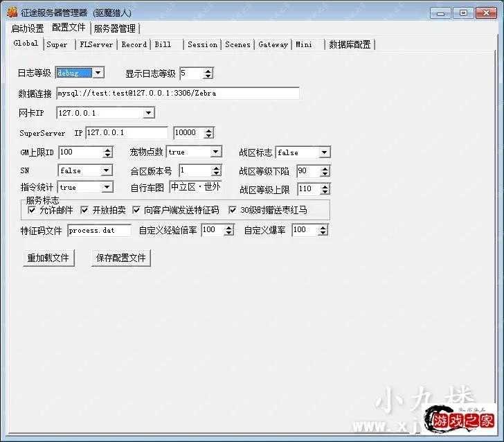The image size is (504, 442).
Task: Switch to the 启动设置 tab
Action: 27,28
